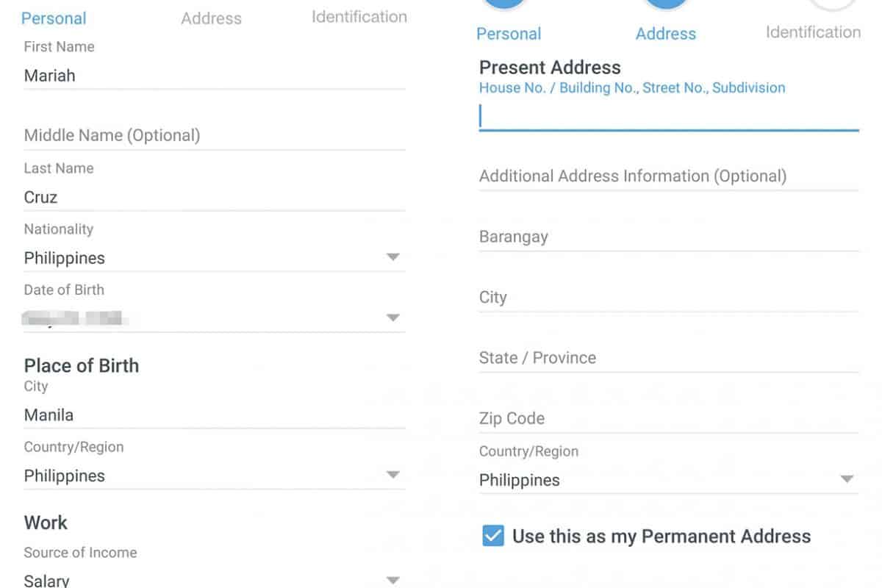Image resolution: width=882 pixels, height=588 pixels.
Task: Switch to the Personal tab on left
Action: (x=54, y=18)
